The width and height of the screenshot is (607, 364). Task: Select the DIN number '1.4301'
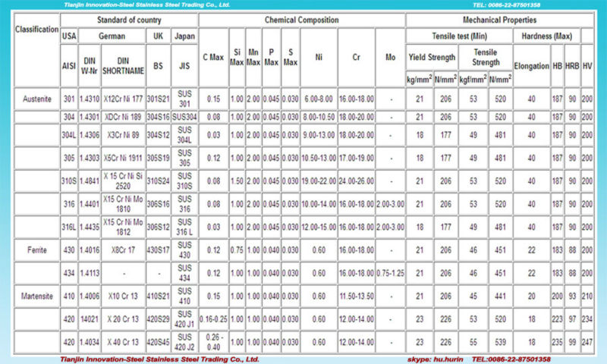tap(90, 117)
